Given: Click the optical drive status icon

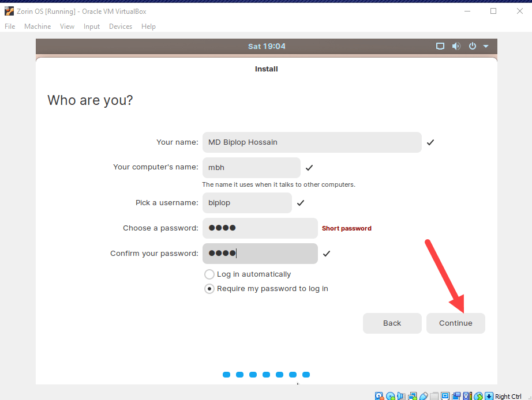Looking at the screenshot, I should pyautogui.click(x=390, y=396).
